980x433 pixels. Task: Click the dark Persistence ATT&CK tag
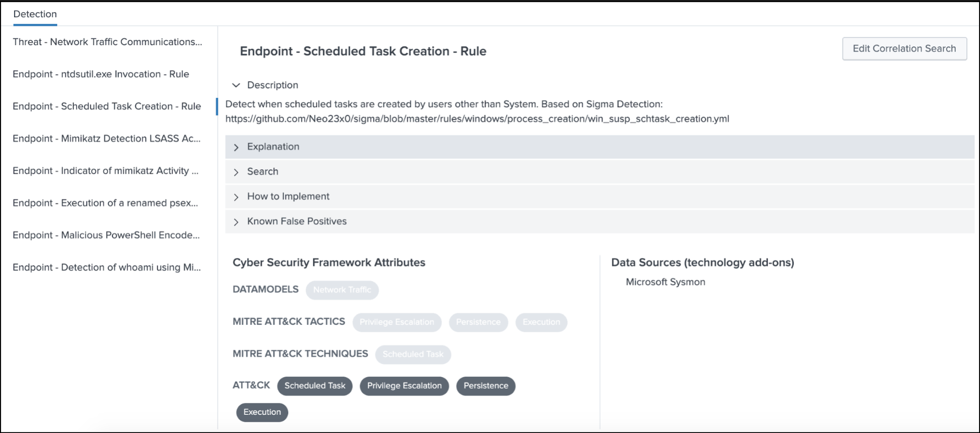click(486, 386)
